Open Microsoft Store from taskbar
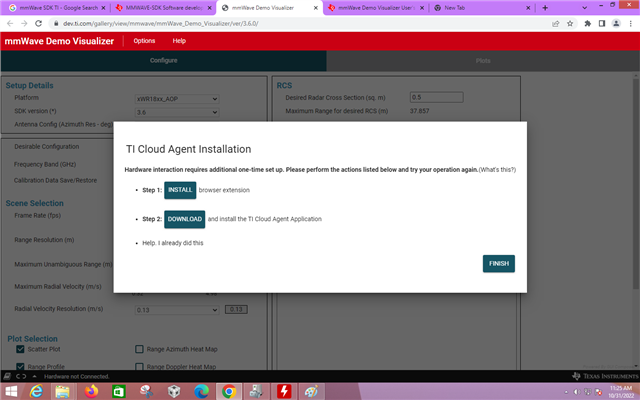Image resolution: width=640 pixels, height=400 pixels. [119, 392]
